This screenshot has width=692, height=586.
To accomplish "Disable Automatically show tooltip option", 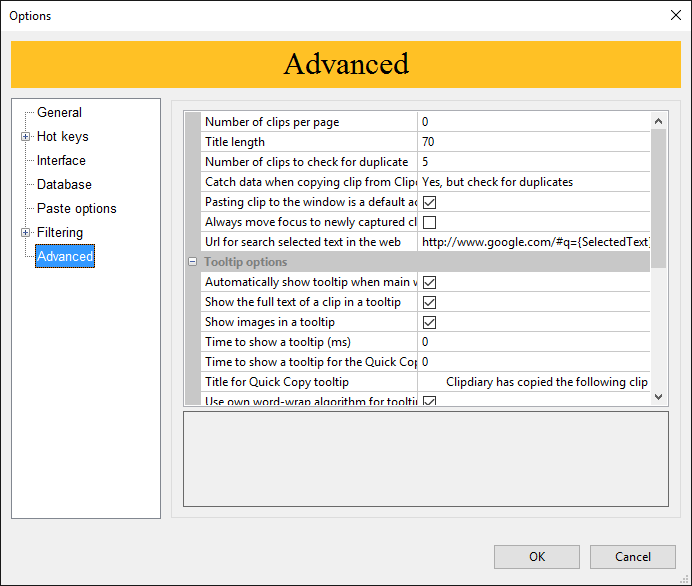I will pos(430,282).
